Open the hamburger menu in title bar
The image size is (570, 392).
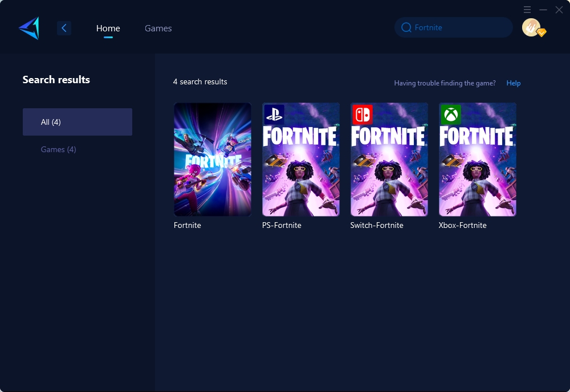coord(527,10)
